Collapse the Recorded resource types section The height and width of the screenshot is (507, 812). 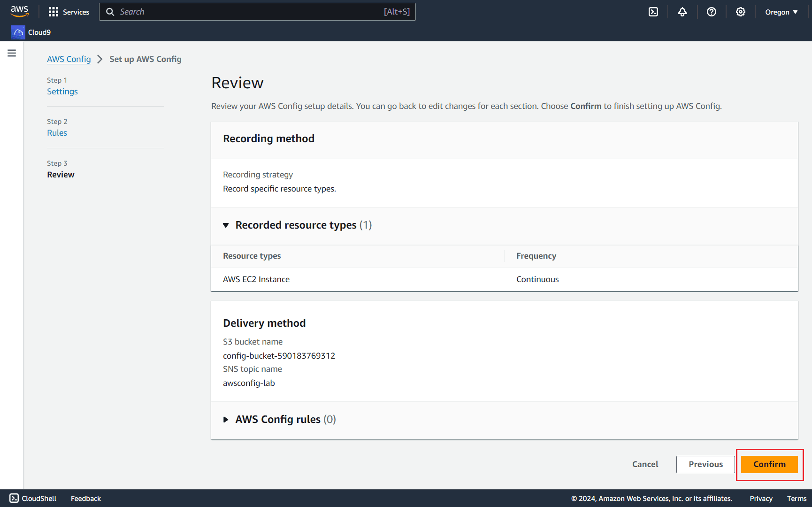[x=226, y=225]
